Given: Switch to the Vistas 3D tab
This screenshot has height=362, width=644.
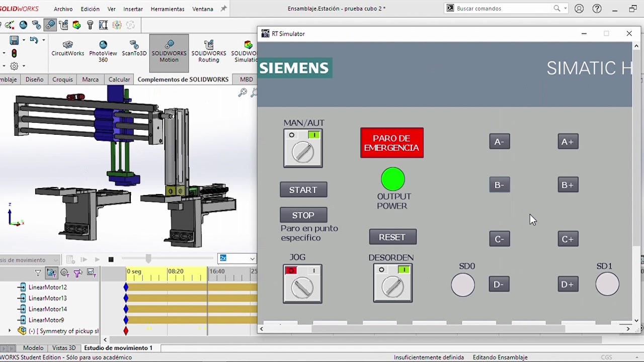Looking at the screenshot, I should pyautogui.click(x=64, y=348).
